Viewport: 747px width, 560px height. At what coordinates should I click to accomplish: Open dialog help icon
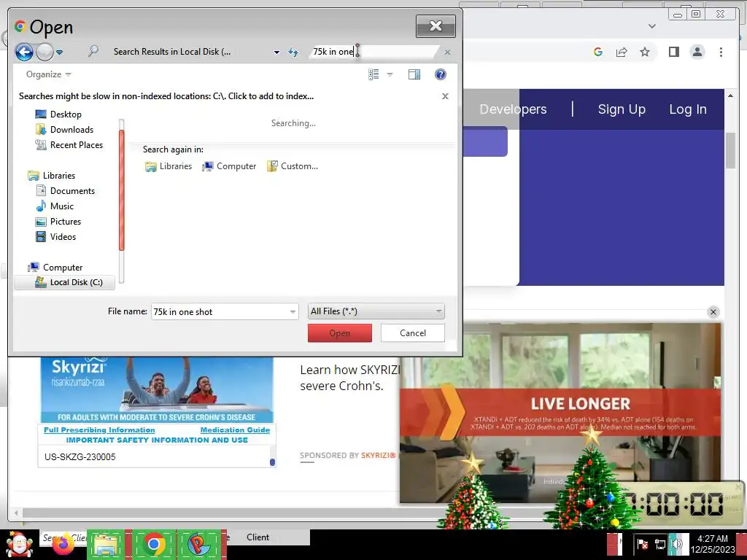point(440,74)
